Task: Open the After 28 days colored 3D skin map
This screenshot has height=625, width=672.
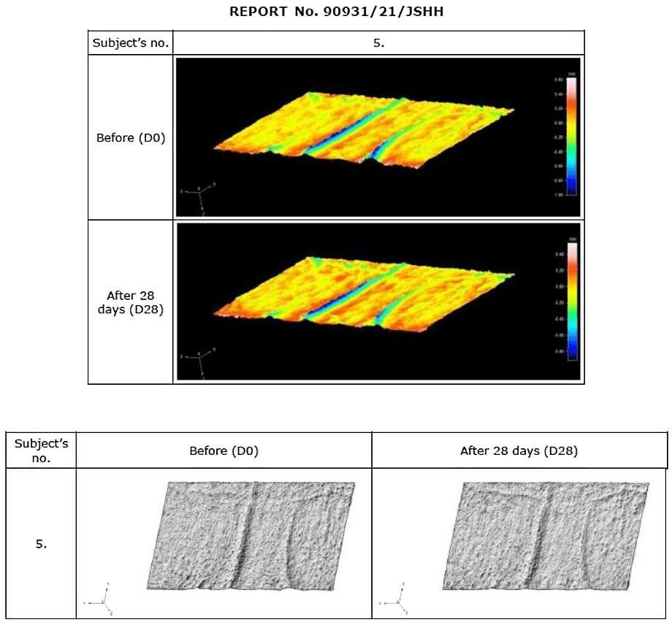Action: (378, 301)
